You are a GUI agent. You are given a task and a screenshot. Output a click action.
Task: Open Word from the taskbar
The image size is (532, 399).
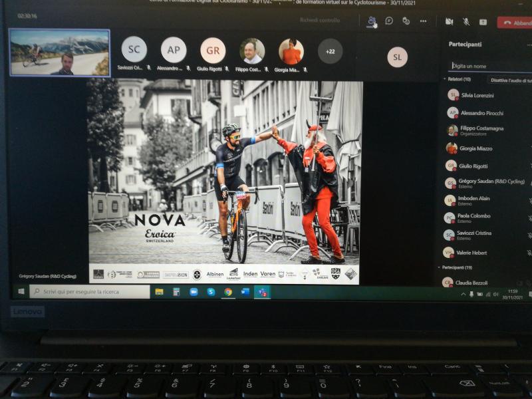pos(245,291)
